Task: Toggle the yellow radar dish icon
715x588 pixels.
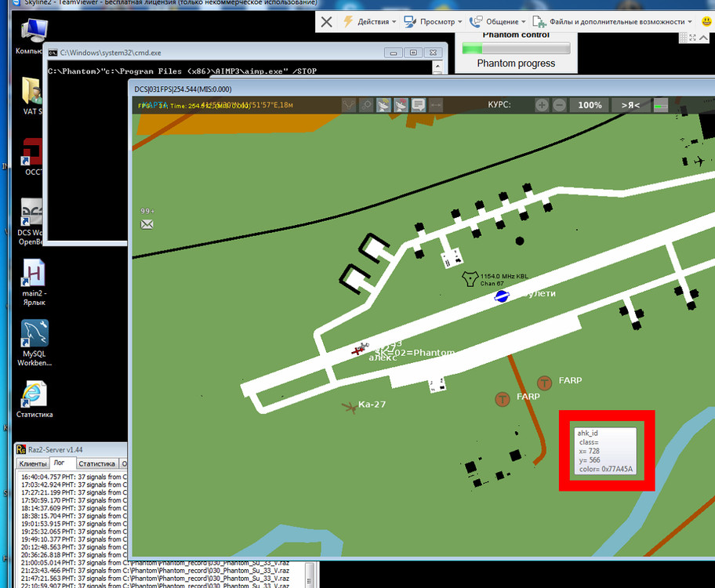Action: click(x=383, y=105)
